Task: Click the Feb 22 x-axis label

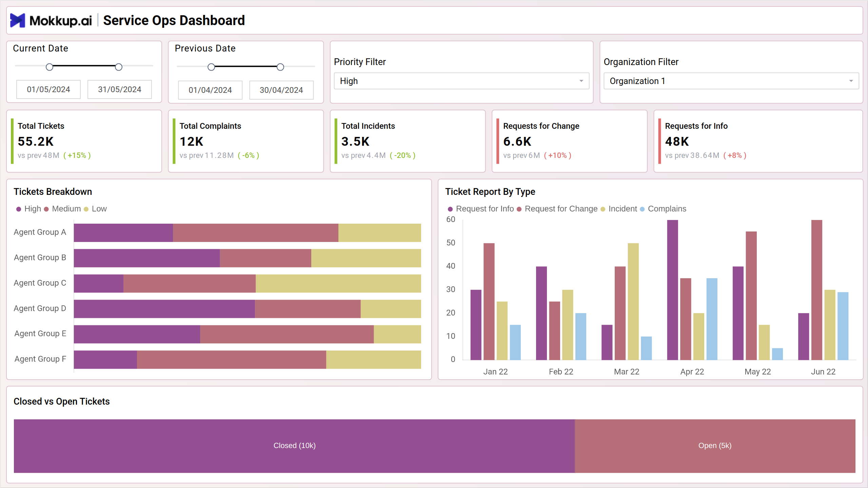Action: (561, 372)
